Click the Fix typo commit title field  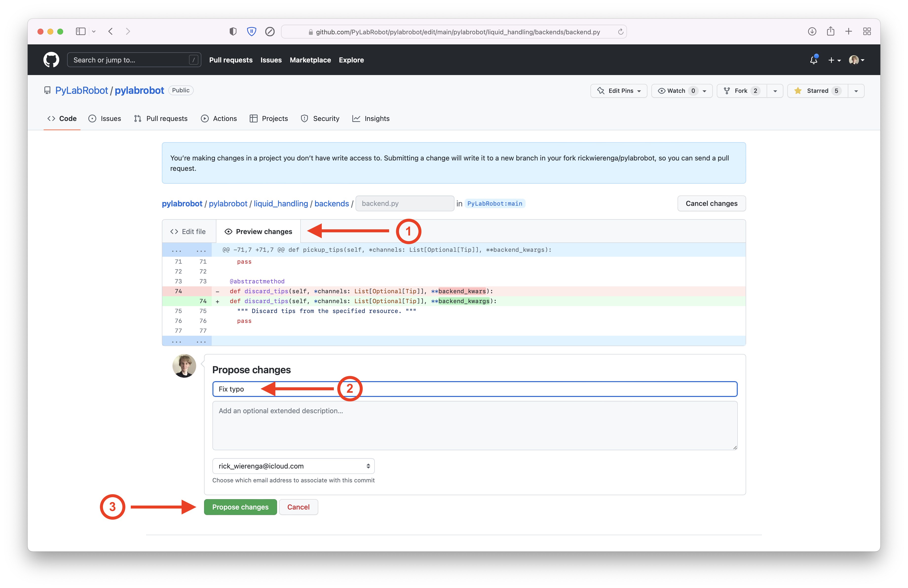pyautogui.click(x=534, y=389)
